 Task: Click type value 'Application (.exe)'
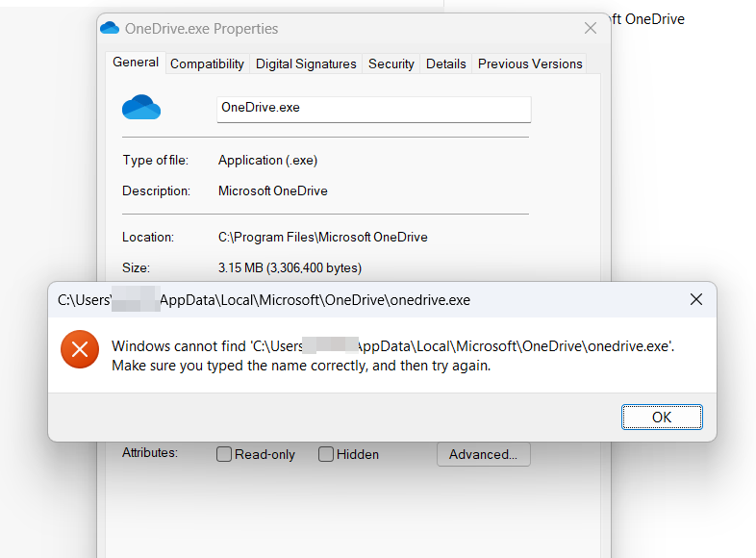click(x=267, y=161)
